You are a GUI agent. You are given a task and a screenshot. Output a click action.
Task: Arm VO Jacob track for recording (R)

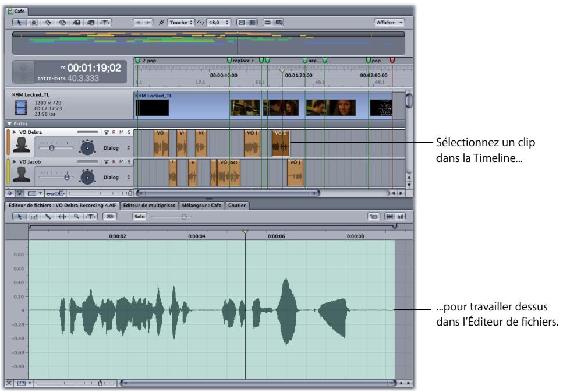114,162
